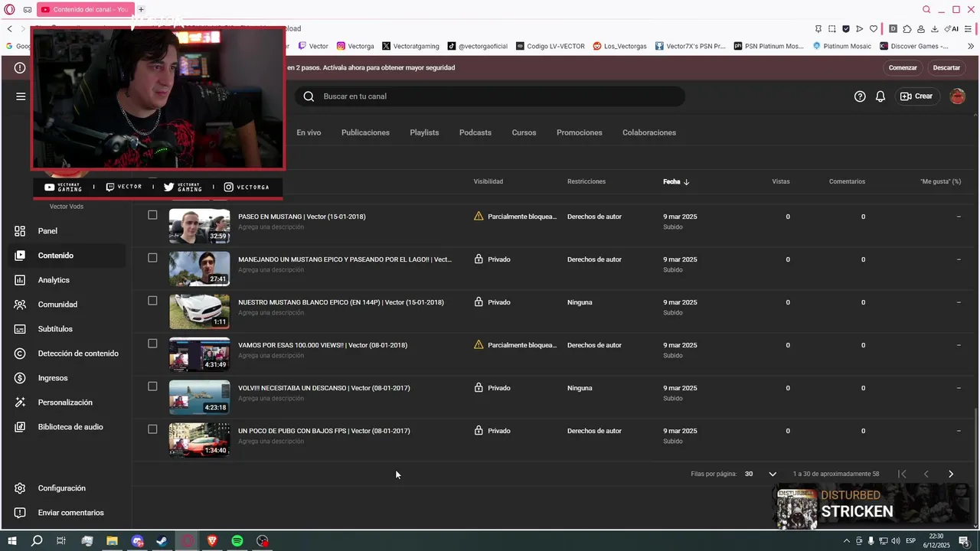Screen dimensions: 980x551
Task: Dismiss banner with Descartar button
Action: pyautogui.click(x=946, y=67)
